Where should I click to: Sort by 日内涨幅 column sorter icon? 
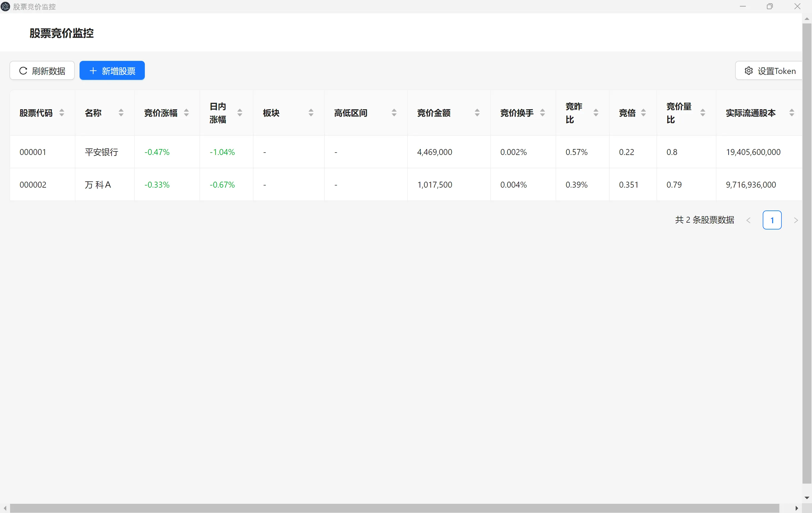pyautogui.click(x=240, y=113)
